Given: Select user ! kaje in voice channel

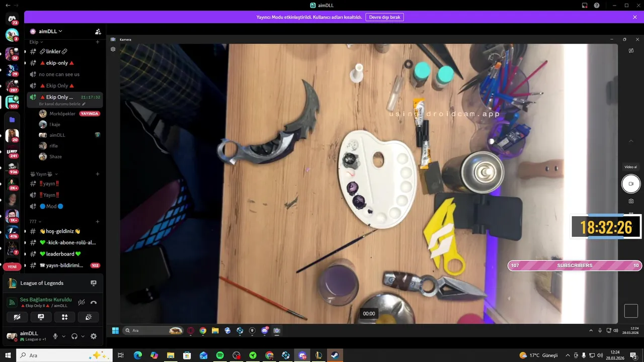Looking at the screenshot, I should point(55,124).
